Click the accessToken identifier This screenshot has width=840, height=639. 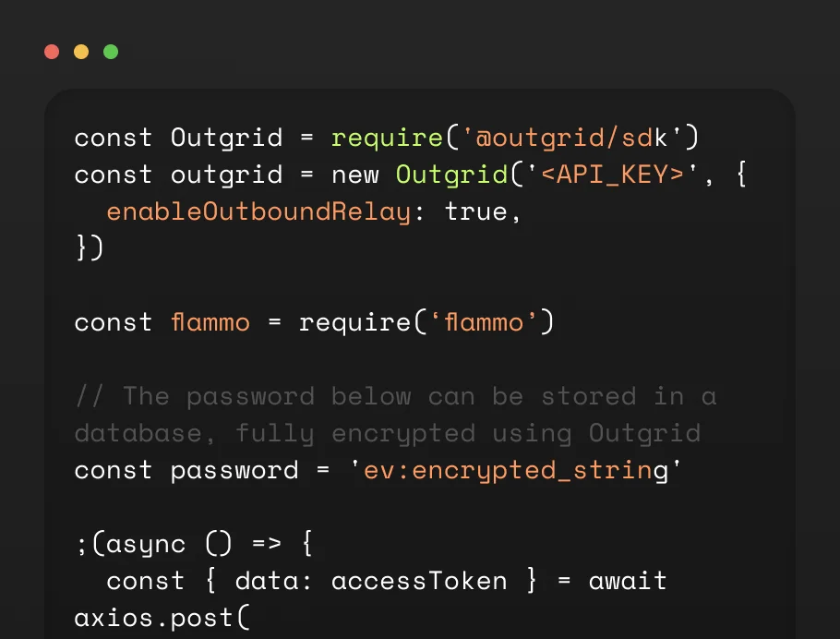418,581
